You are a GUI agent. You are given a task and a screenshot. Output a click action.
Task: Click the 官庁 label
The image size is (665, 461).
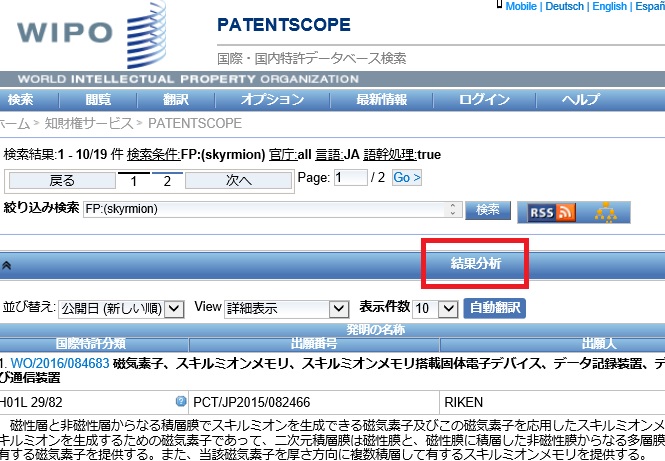(x=283, y=154)
